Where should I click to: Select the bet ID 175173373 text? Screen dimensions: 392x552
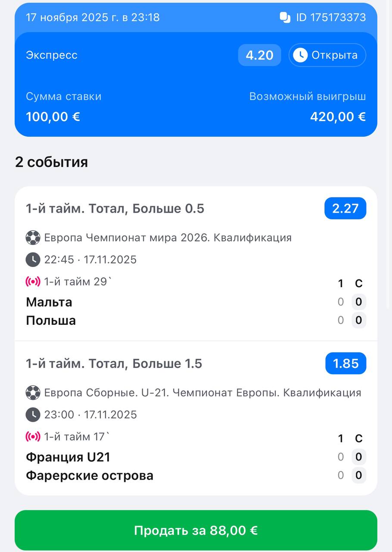(331, 17)
